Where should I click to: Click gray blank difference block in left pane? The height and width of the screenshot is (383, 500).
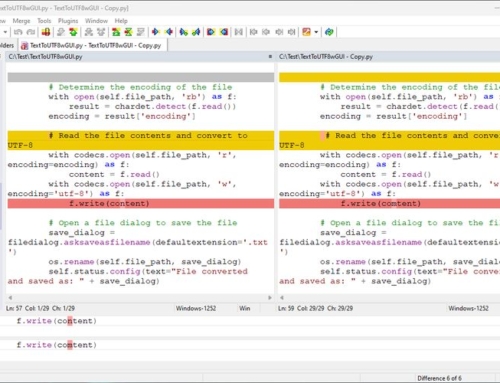pos(141,78)
